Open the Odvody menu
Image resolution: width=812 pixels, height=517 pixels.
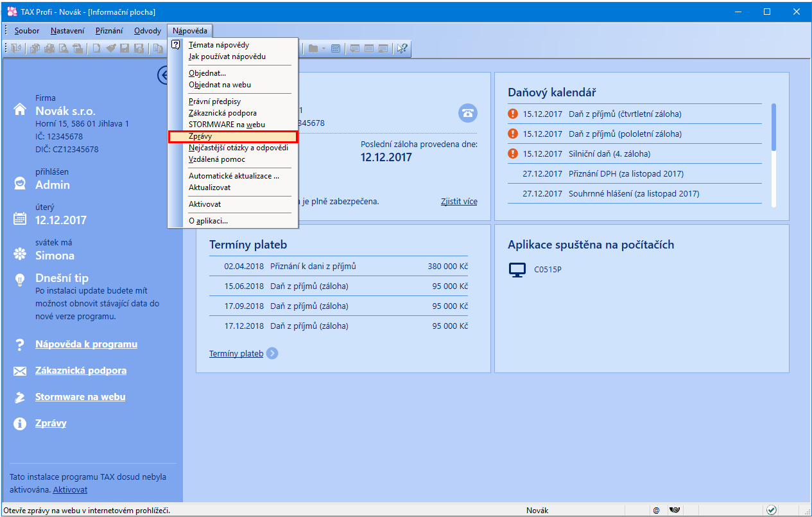(x=148, y=31)
